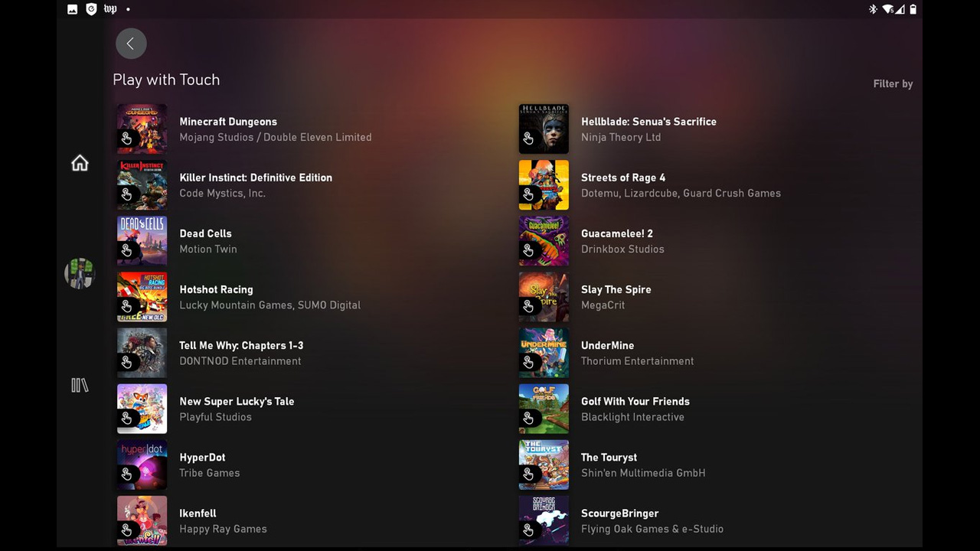Viewport: 980px width, 551px height.
Task: Select the ScourgeBringer title
Action: coord(620,513)
